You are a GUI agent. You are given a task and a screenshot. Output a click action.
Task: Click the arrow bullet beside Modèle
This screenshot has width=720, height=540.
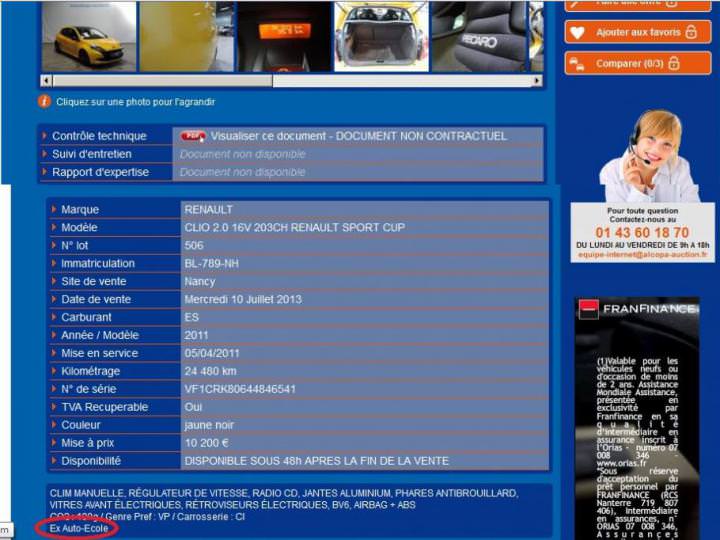point(54,227)
